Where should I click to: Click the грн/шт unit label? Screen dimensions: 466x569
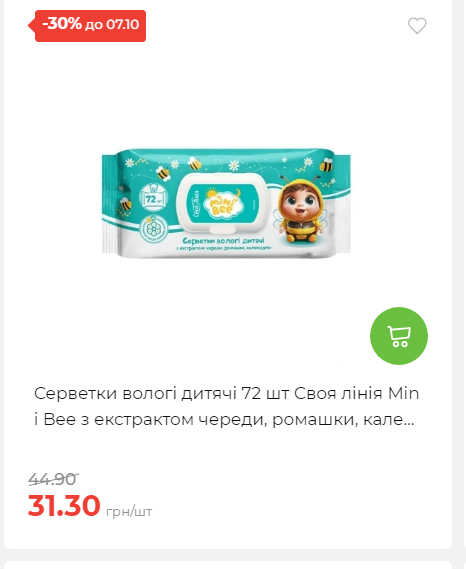click(x=129, y=512)
